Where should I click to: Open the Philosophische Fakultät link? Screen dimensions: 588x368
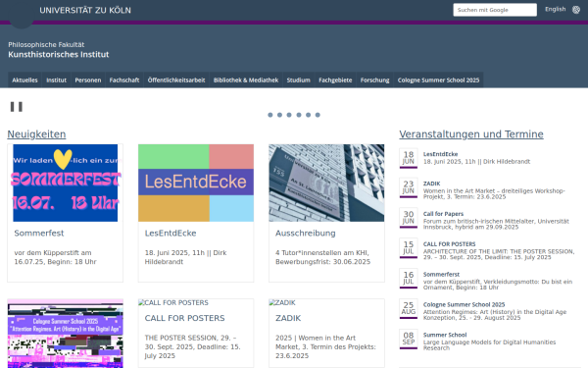point(46,45)
